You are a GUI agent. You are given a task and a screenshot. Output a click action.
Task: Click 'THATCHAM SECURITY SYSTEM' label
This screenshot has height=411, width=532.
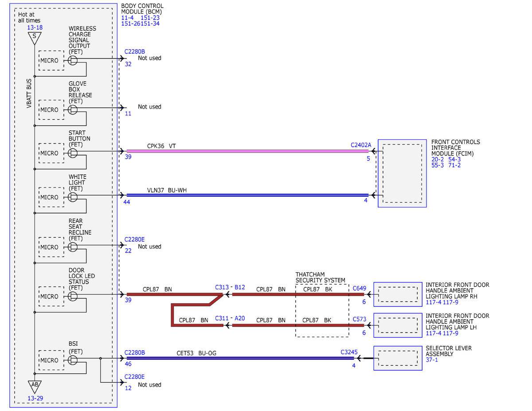point(321,278)
